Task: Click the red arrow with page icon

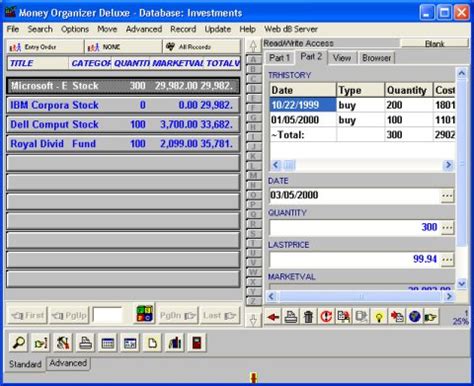Action: [397, 316]
